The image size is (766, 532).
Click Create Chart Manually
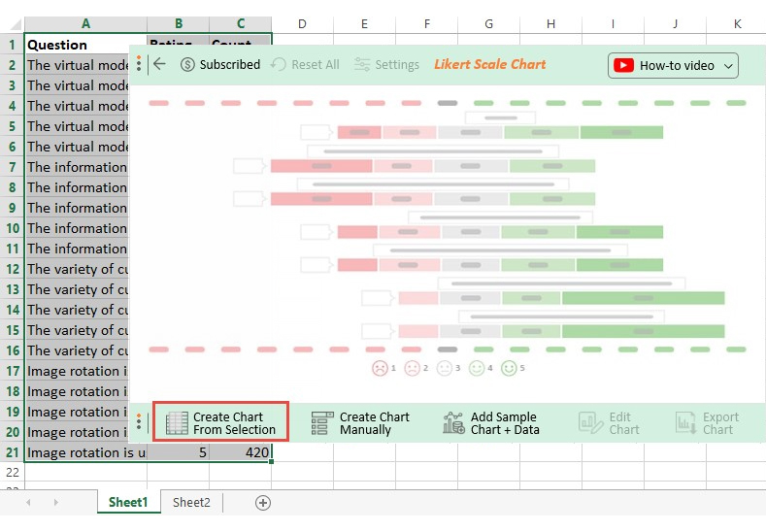tap(360, 423)
